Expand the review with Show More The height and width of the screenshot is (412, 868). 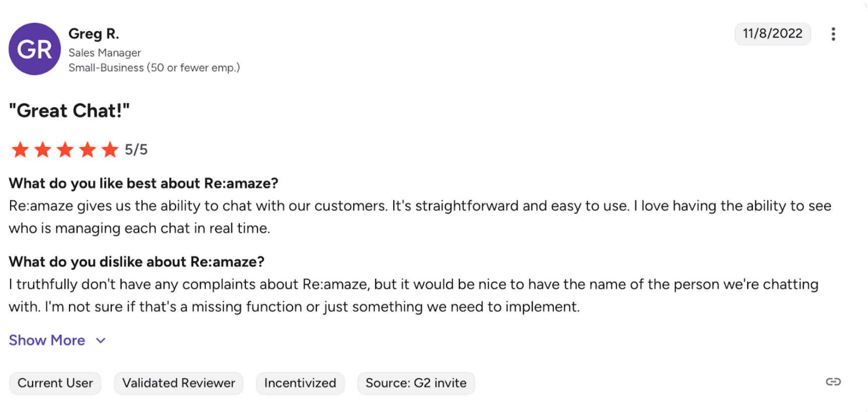[x=47, y=340]
